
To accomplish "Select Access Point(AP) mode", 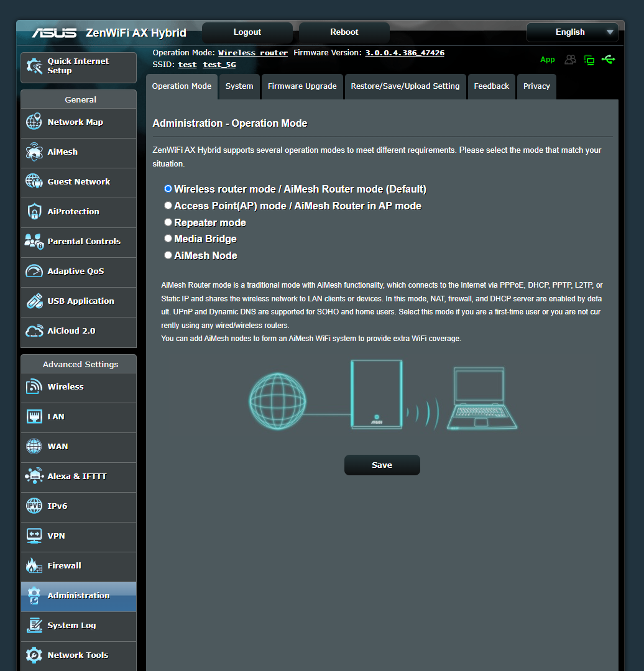I will (168, 205).
